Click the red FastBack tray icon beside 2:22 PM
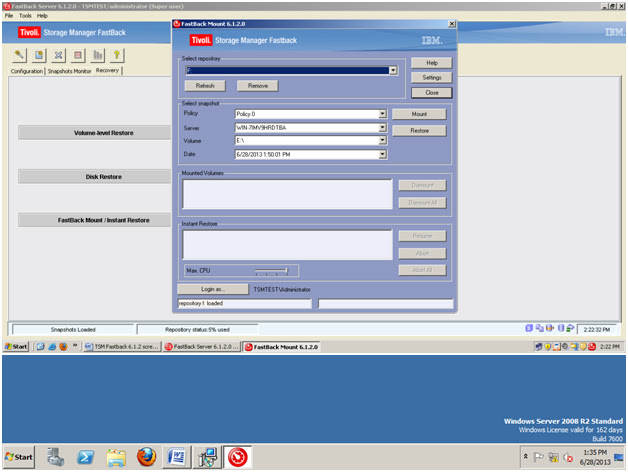Image resolution: width=628 pixels, height=472 pixels. pyautogui.click(x=592, y=347)
